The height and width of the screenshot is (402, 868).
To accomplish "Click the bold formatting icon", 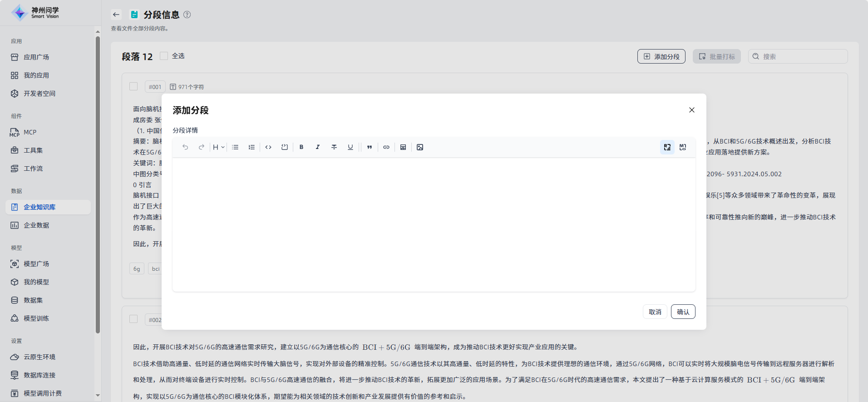I will 301,147.
